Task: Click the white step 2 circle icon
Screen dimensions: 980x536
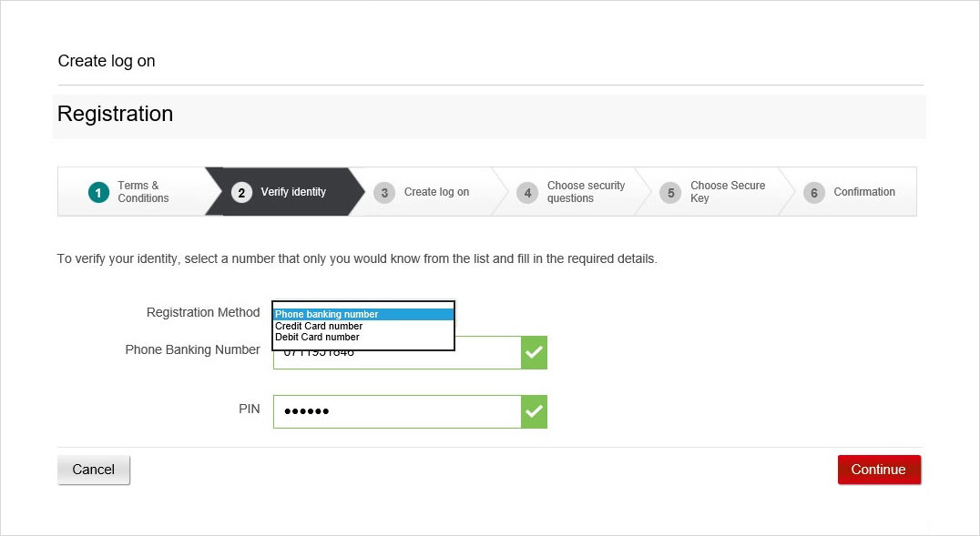Action: (x=242, y=192)
